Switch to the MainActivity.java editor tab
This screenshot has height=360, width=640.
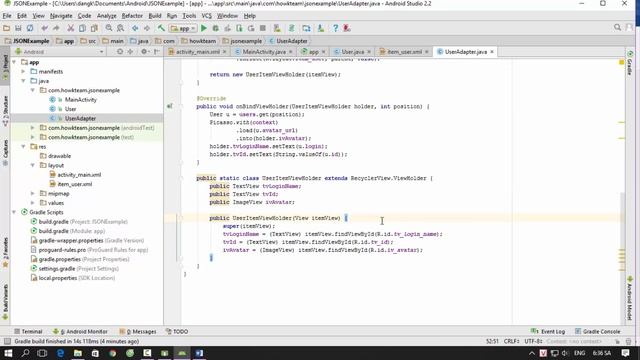coord(264,52)
